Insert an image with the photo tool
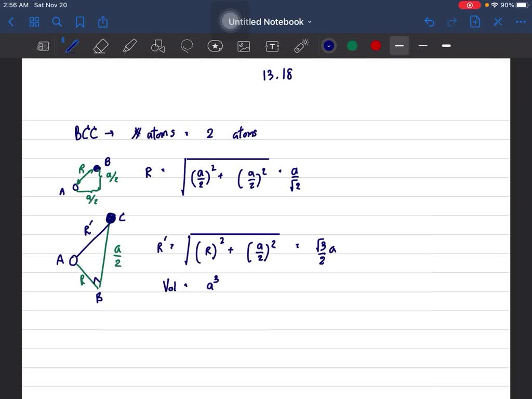Image resolution: width=532 pixels, height=399 pixels. pyautogui.click(x=244, y=46)
